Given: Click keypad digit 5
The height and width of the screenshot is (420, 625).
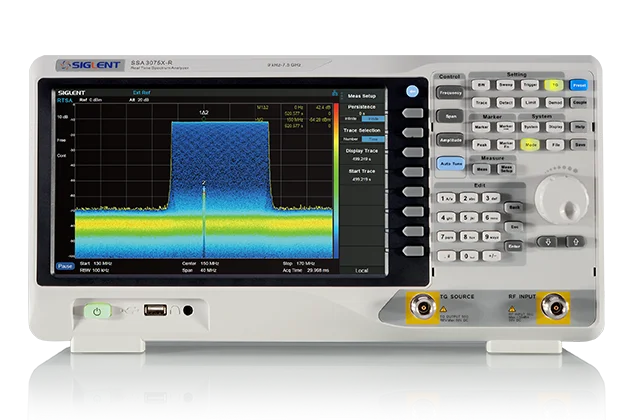Looking at the screenshot, I should tap(469, 218).
